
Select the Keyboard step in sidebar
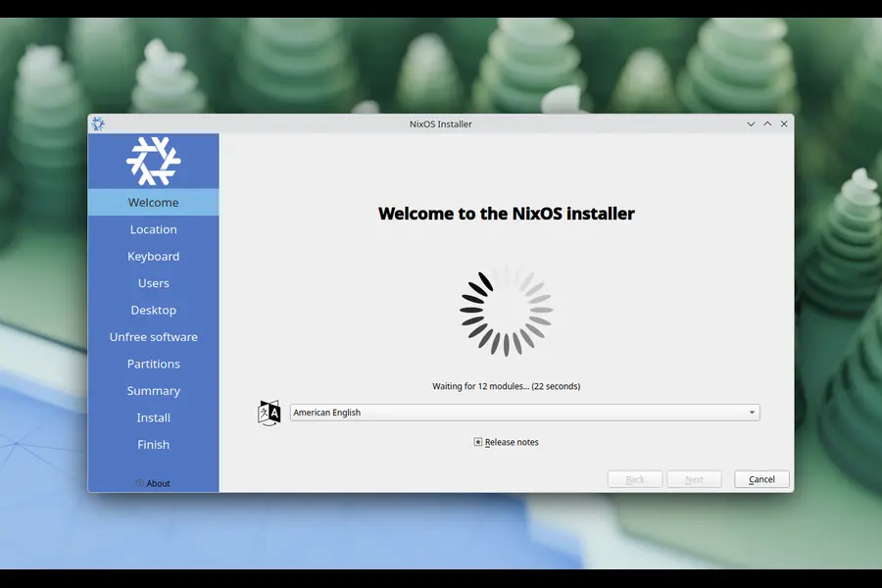click(x=153, y=257)
